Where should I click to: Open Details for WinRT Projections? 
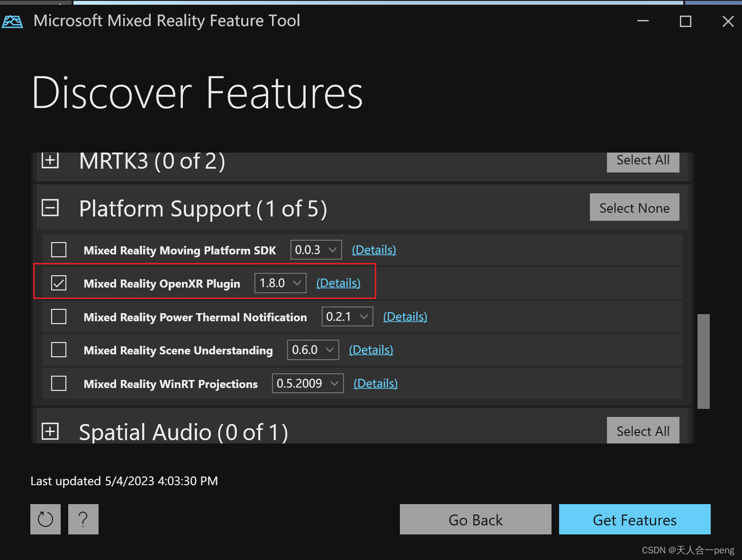click(x=376, y=383)
